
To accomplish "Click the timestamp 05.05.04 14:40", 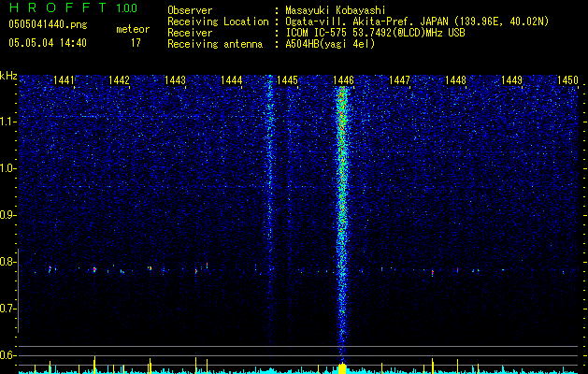I will coord(48,43).
